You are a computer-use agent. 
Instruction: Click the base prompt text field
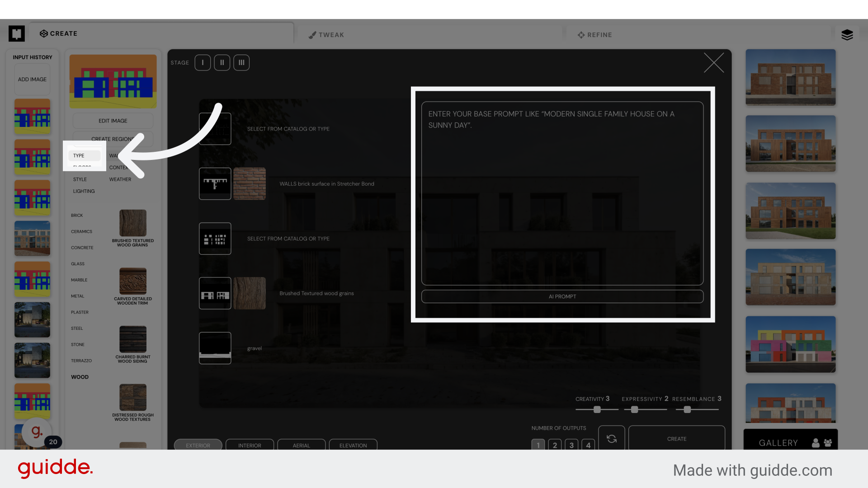tap(562, 193)
